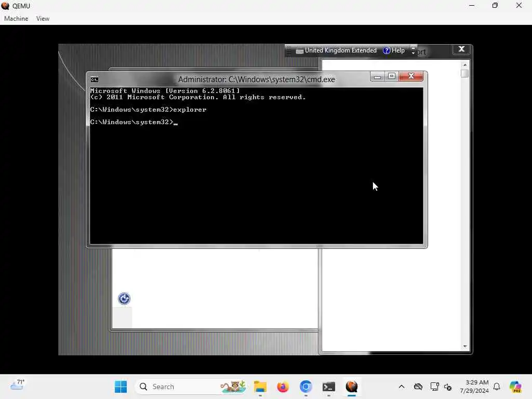Click the cmd.exe title bar icon
The image size is (532, 399).
[x=95, y=79]
